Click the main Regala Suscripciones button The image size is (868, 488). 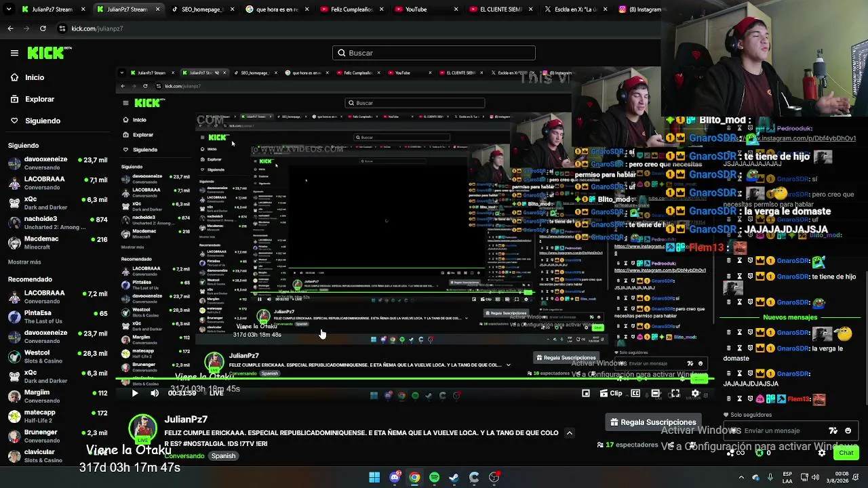pos(653,422)
